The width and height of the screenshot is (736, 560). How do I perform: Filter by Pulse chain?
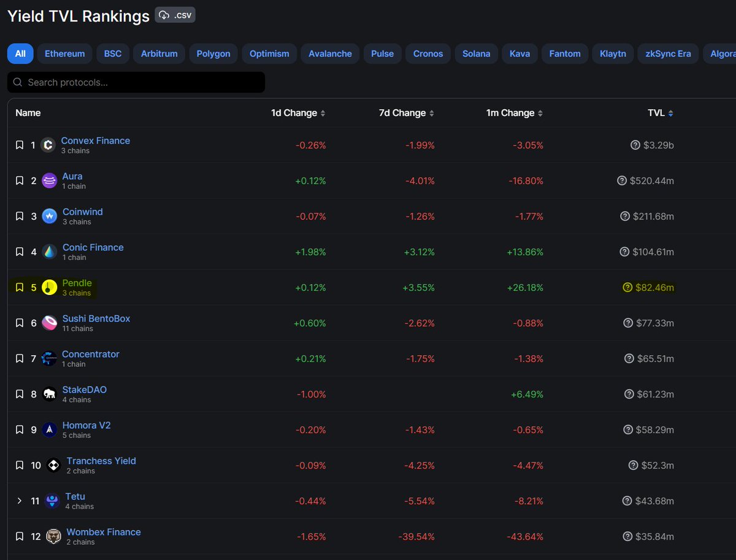(x=383, y=53)
